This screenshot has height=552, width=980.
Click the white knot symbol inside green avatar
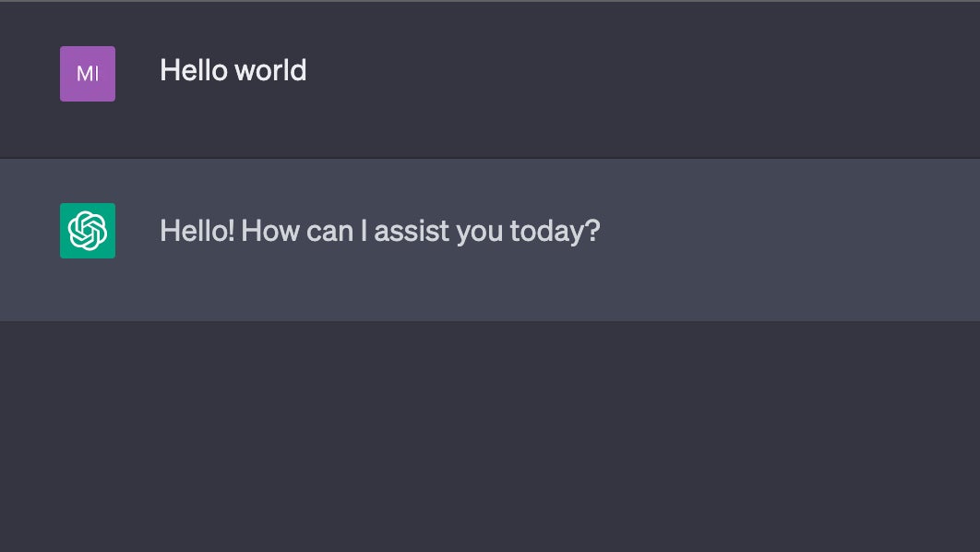click(88, 231)
